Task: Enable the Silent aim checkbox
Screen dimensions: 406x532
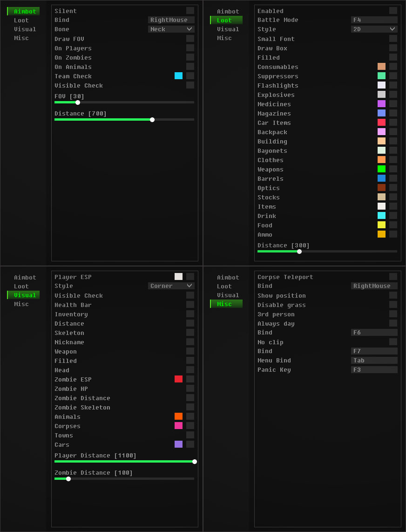Action: (190, 11)
